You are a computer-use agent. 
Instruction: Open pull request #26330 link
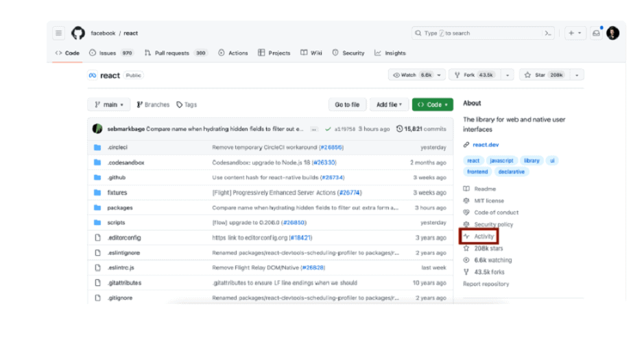tap(324, 163)
